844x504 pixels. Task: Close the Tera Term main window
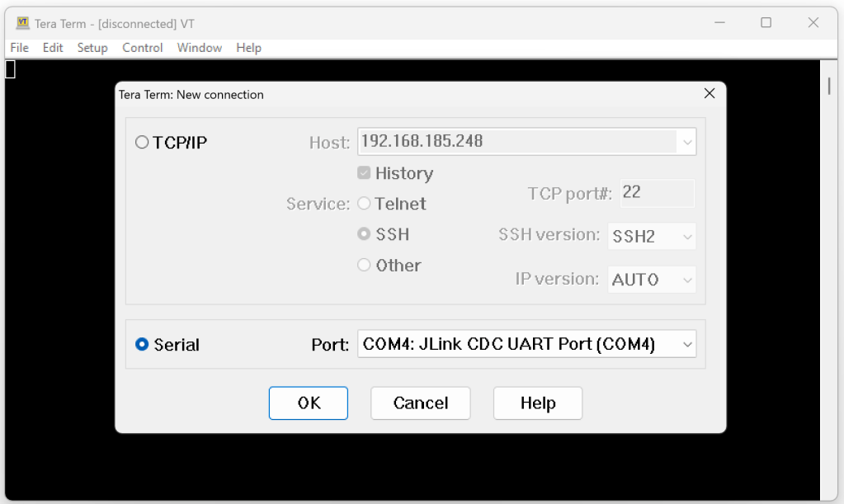[813, 23]
